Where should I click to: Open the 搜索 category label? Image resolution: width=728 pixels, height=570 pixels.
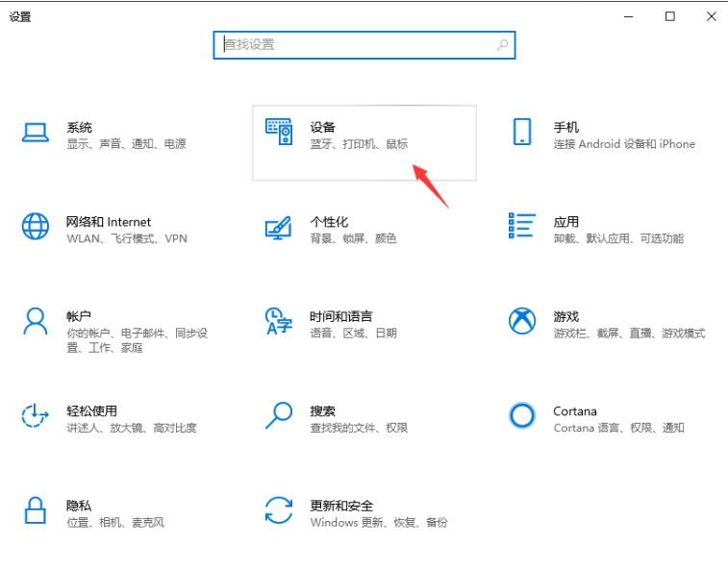[x=322, y=411]
